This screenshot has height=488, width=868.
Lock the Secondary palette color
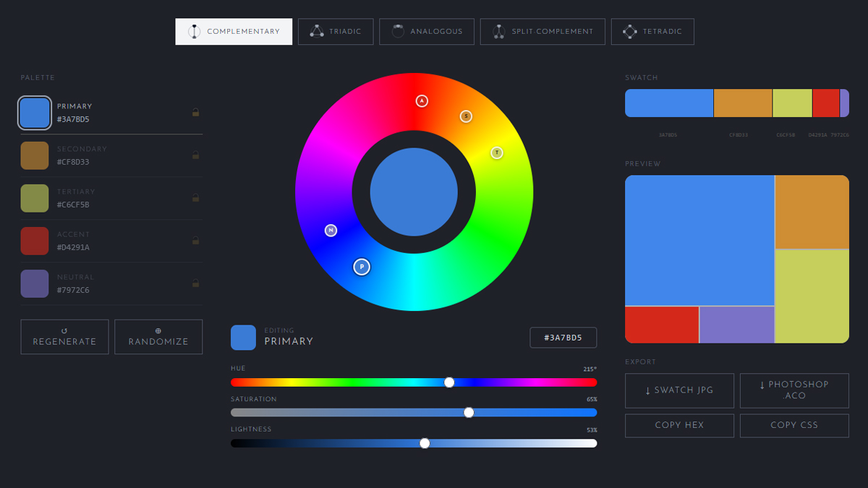coord(196,156)
